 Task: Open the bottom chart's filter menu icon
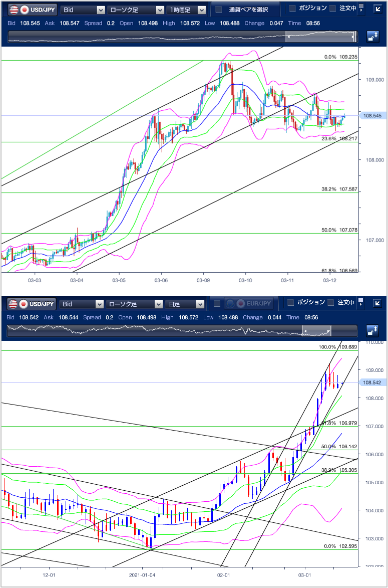[361, 303]
